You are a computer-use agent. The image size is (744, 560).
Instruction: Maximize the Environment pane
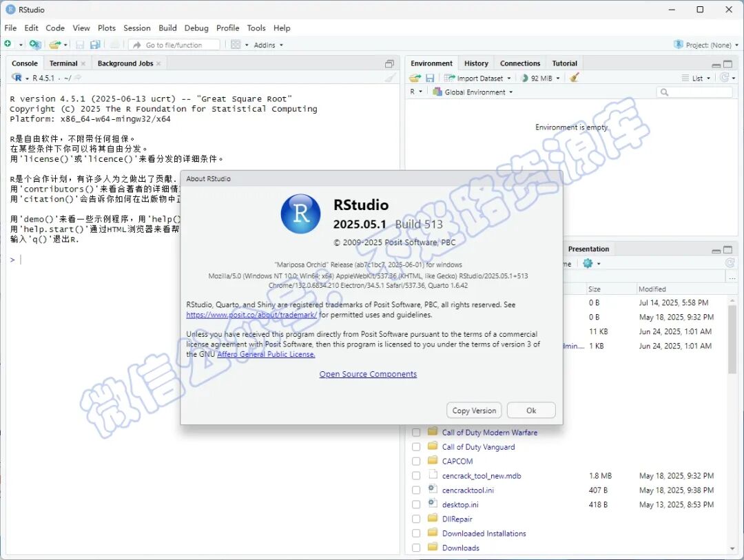(x=728, y=63)
